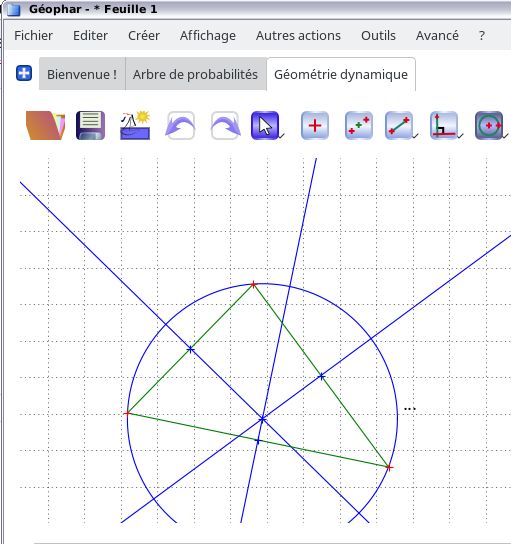
Task: Click the red bottom-right vertex of the triangle
Action: [389, 468]
